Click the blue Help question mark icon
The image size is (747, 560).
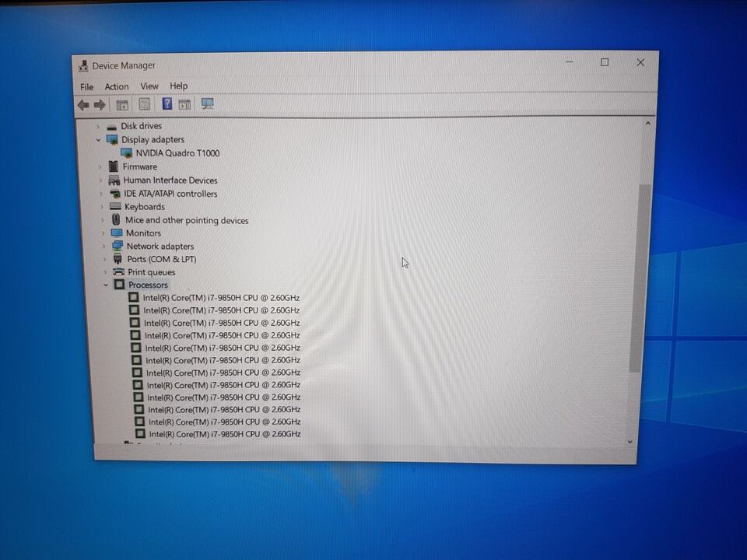point(167,103)
